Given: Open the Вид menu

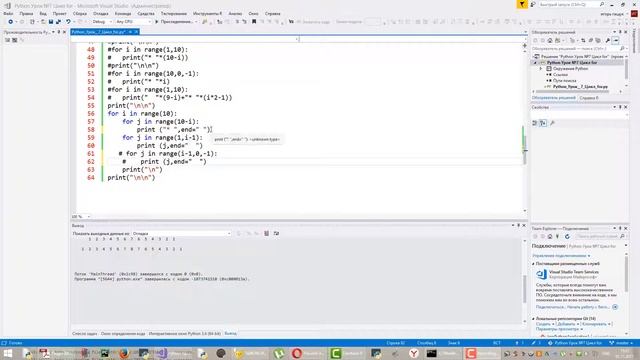Looking at the screenshot, I should coord(43,13).
